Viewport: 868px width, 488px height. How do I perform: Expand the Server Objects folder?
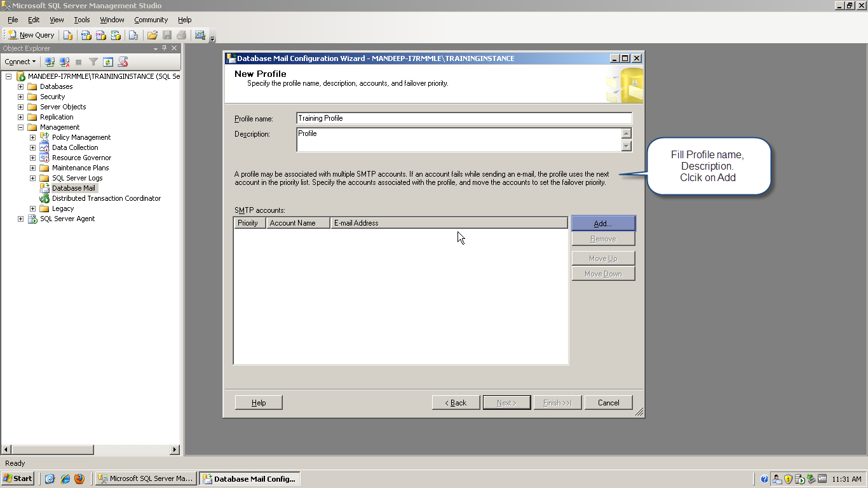20,107
